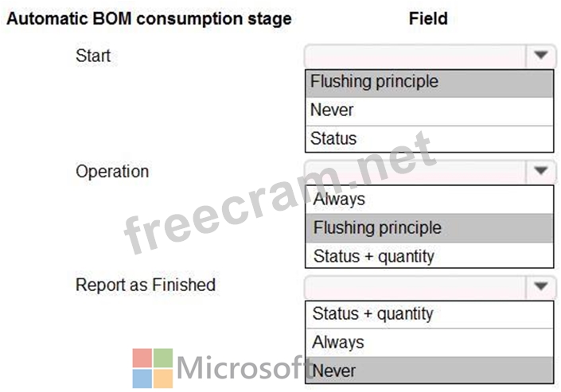Click the Start stage label

pyautogui.click(x=93, y=56)
